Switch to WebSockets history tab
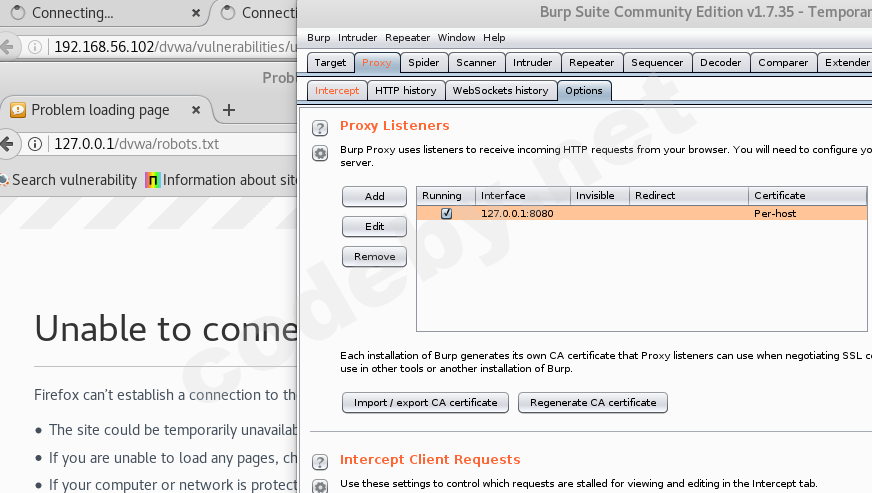This screenshot has width=872, height=493. click(500, 91)
